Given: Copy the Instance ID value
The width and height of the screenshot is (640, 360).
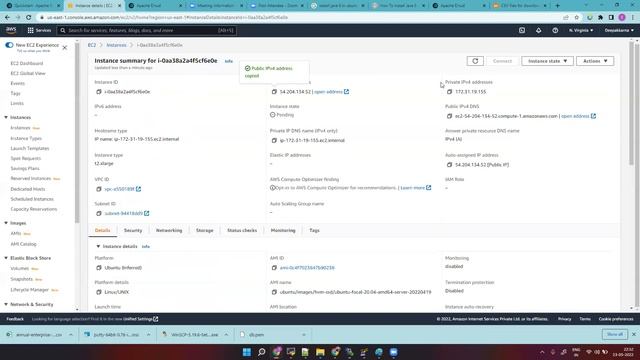Looking at the screenshot, I should 98,92.
